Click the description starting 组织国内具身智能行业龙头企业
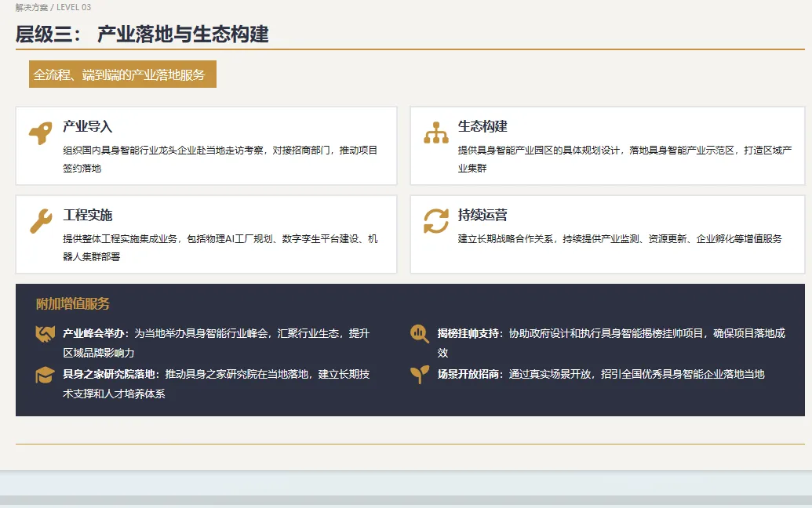The image size is (812, 508). coord(220,159)
